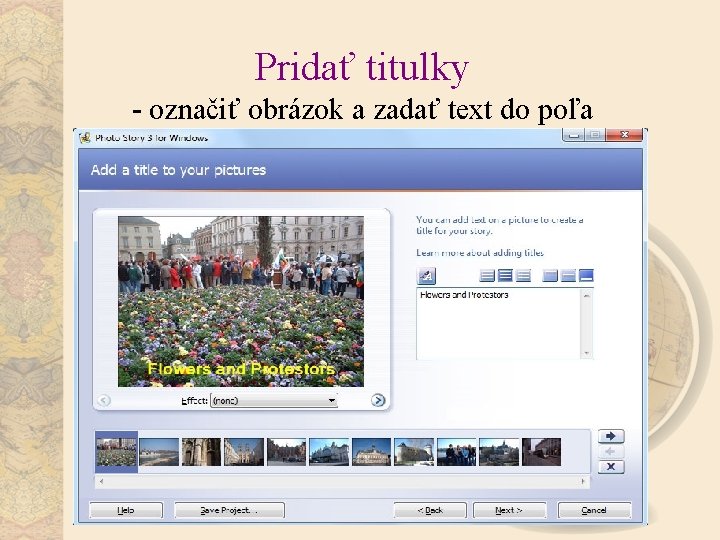This screenshot has height=540, width=720.
Task: Click text box scrollbar up arrow
Action: [586, 295]
